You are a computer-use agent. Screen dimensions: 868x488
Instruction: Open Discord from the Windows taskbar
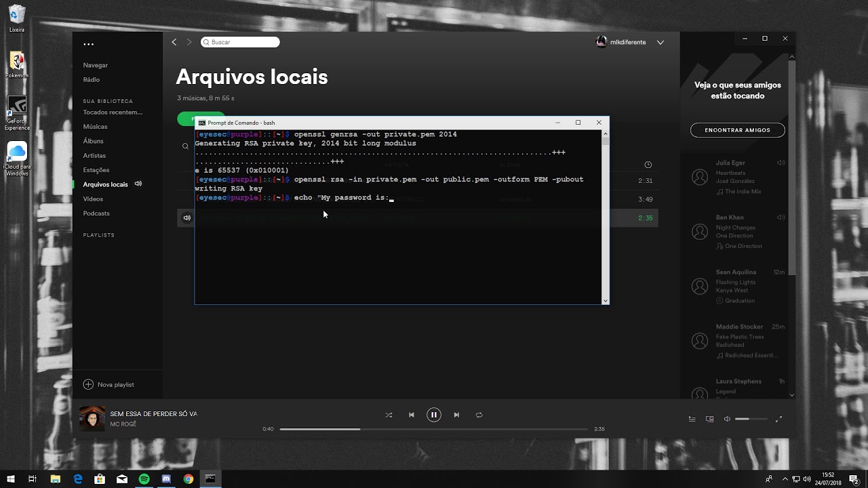pyautogui.click(x=166, y=479)
